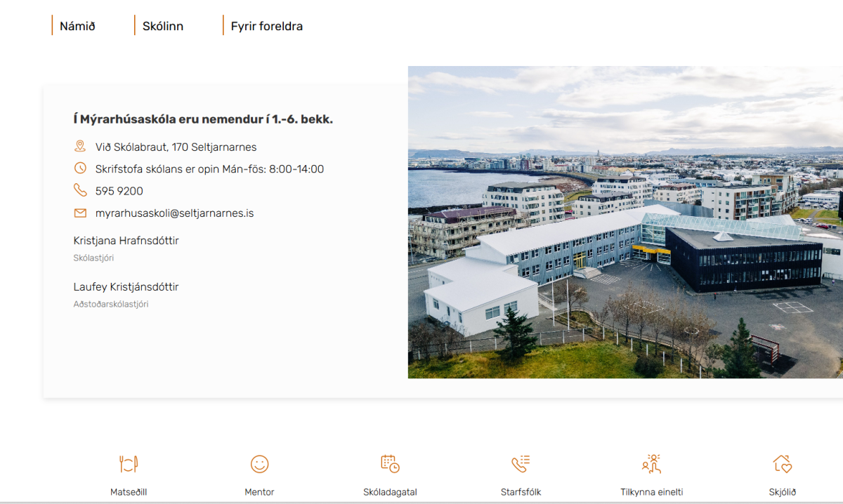Screen dimensions: 843x504
Task: Click the Mentor smiley face icon
Action: (x=259, y=464)
